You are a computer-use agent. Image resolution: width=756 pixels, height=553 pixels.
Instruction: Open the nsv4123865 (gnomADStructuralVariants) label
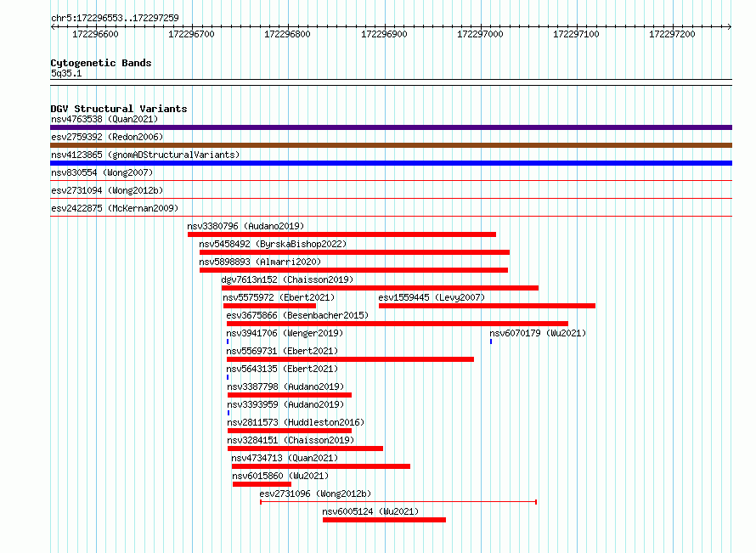tap(145, 155)
